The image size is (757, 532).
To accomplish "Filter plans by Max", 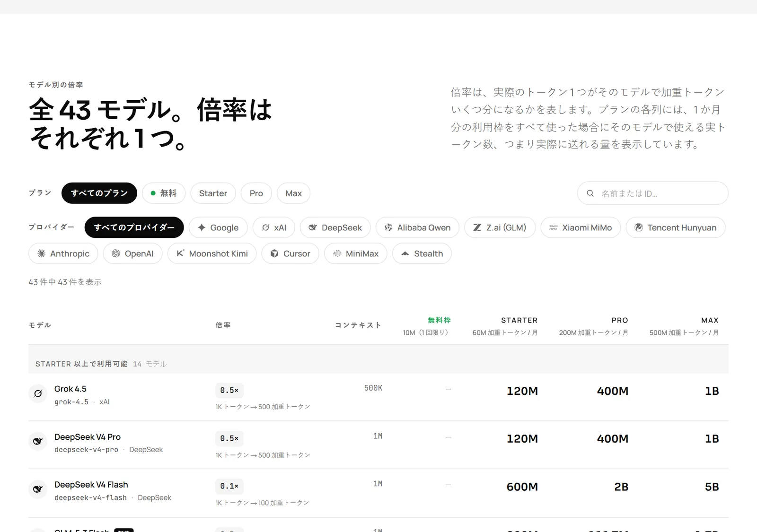I will (x=293, y=193).
